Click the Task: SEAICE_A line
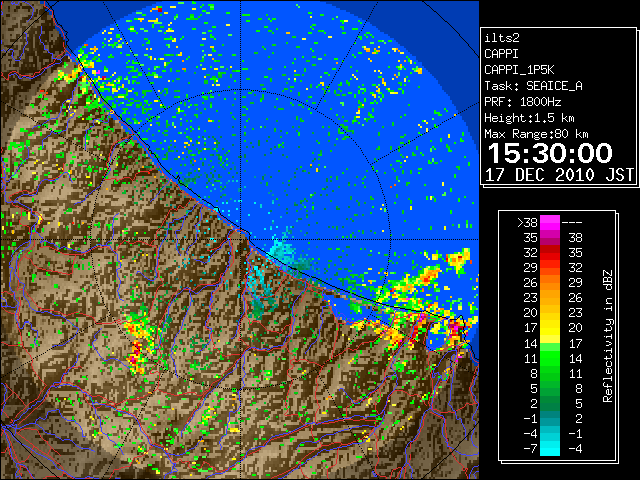The height and width of the screenshot is (480, 640). coord(533,86)
